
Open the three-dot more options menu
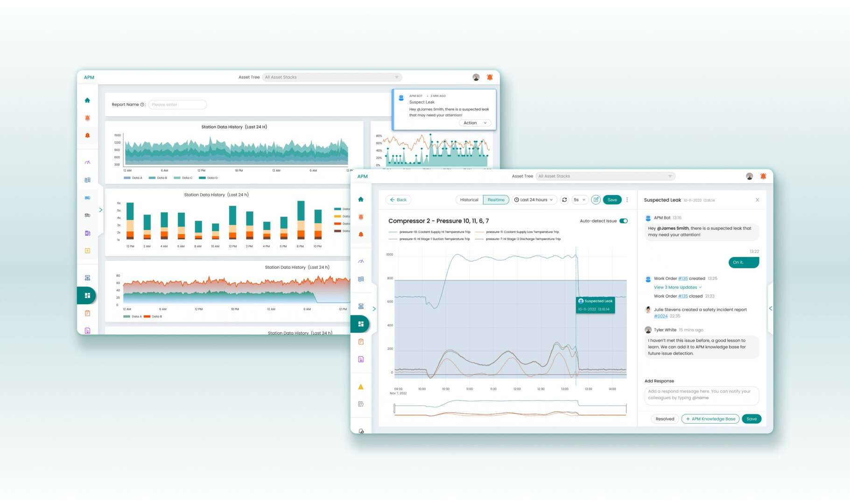click(627, 200)
